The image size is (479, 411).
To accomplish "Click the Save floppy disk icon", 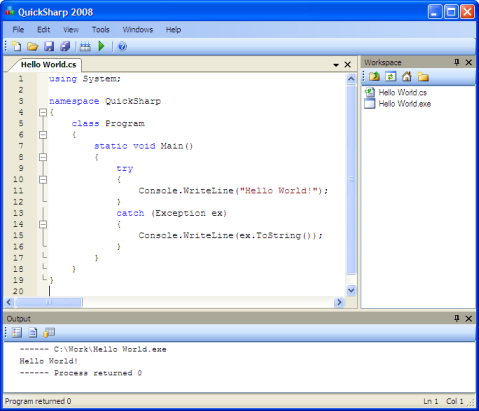I will [49, 46].
